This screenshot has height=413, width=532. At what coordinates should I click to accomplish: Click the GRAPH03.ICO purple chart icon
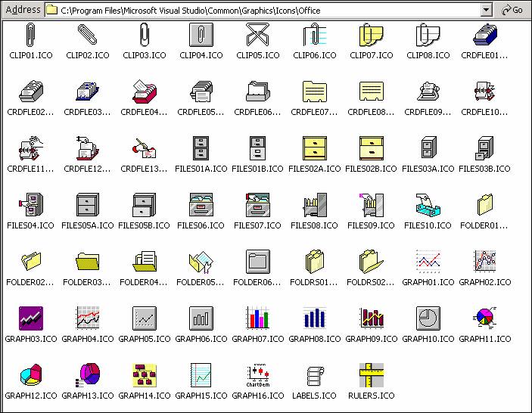click(30, 318)
